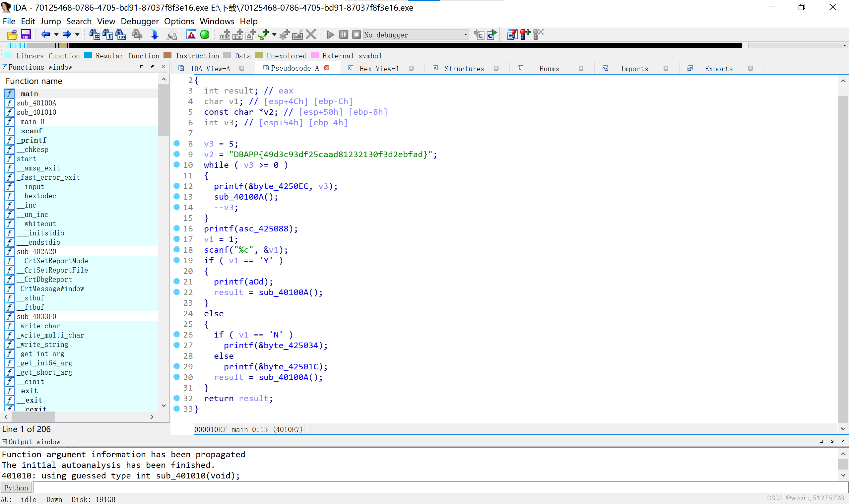849x504 pixels.
Task: Open the Debugger menu
Action: coord(140,21)
